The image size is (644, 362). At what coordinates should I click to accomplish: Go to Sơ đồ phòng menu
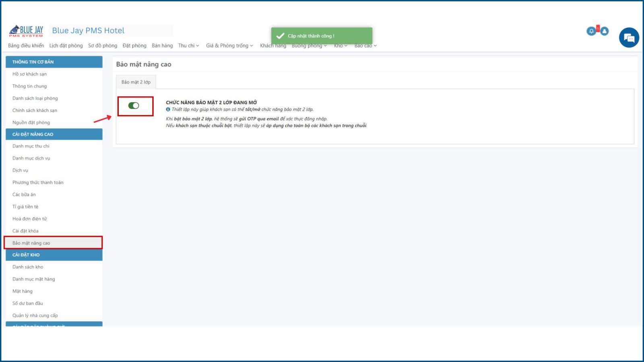point(103,46)
